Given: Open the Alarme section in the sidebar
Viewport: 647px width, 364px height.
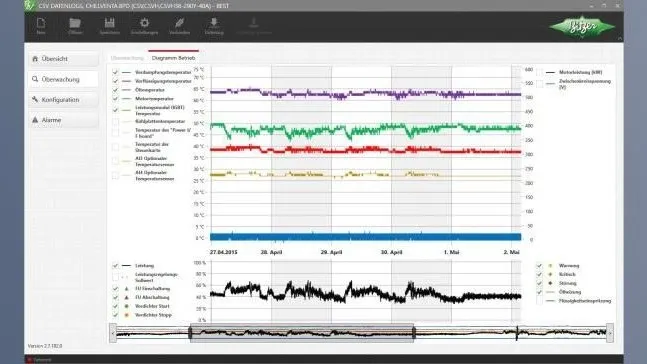Looking at the screenshot, I should click(64, 120).
